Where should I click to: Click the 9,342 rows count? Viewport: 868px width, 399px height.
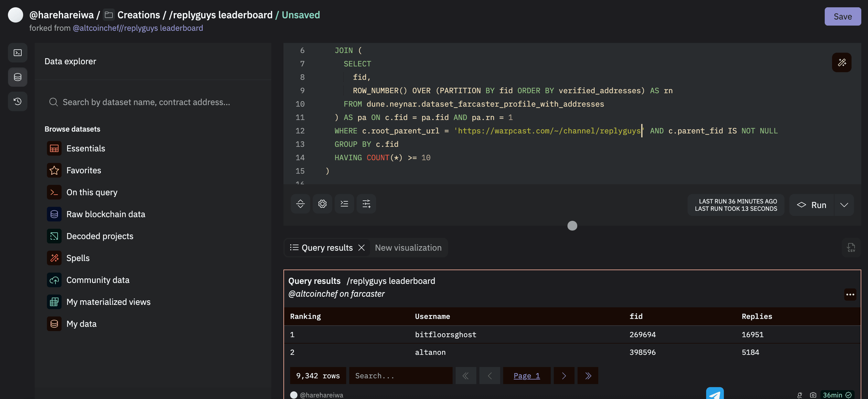click(318, 376)
